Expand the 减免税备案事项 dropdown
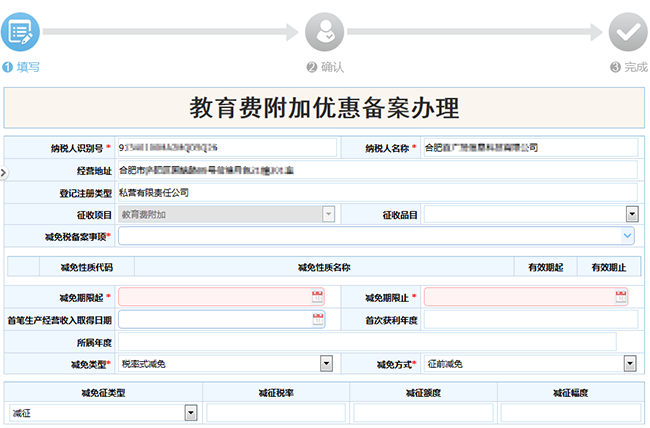The width and height of the screenshot is (650, 428). coord(627,236)
